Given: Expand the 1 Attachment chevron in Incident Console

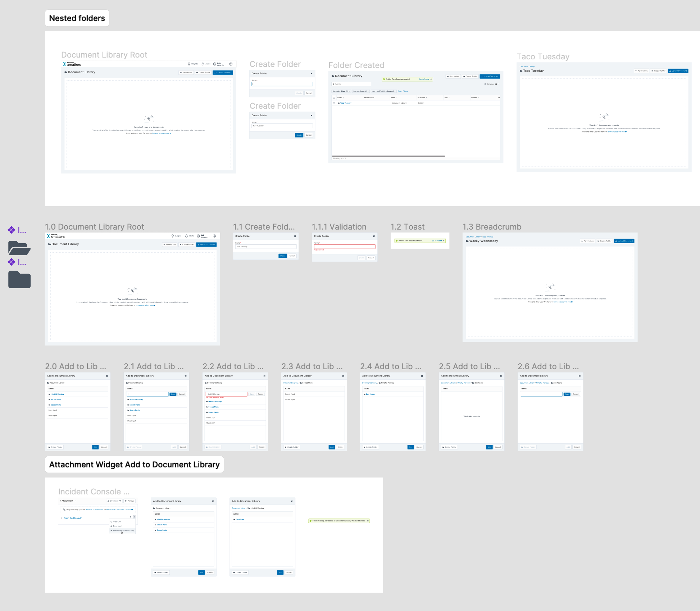Looking at the screenshot, I should 76,501.
